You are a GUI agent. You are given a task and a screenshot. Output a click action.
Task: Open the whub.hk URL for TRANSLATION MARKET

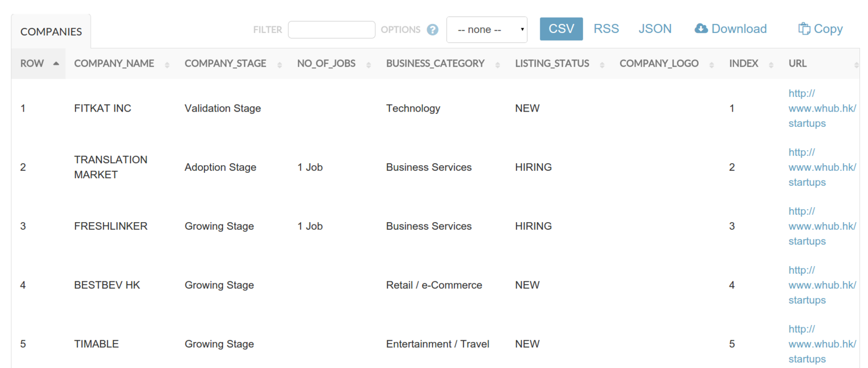pyautogui.click(x=822, y=167)
